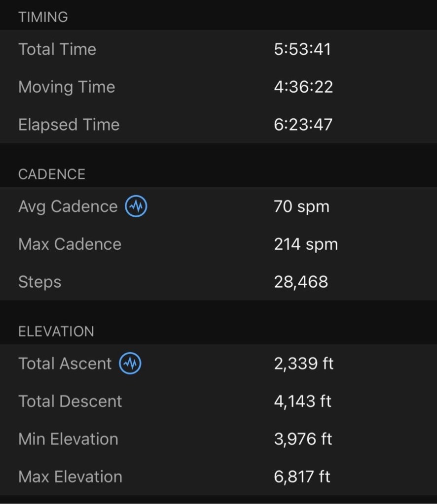Tap the 214 spm value
The height and width of the screenshot is (504, 437).
306,244
